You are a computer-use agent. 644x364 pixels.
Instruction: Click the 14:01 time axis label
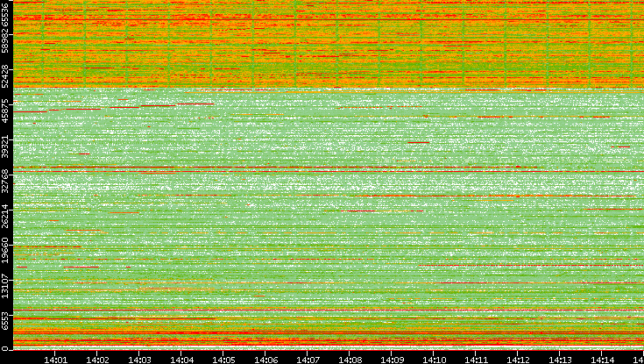pyautogui.click(x=55, y=360)
